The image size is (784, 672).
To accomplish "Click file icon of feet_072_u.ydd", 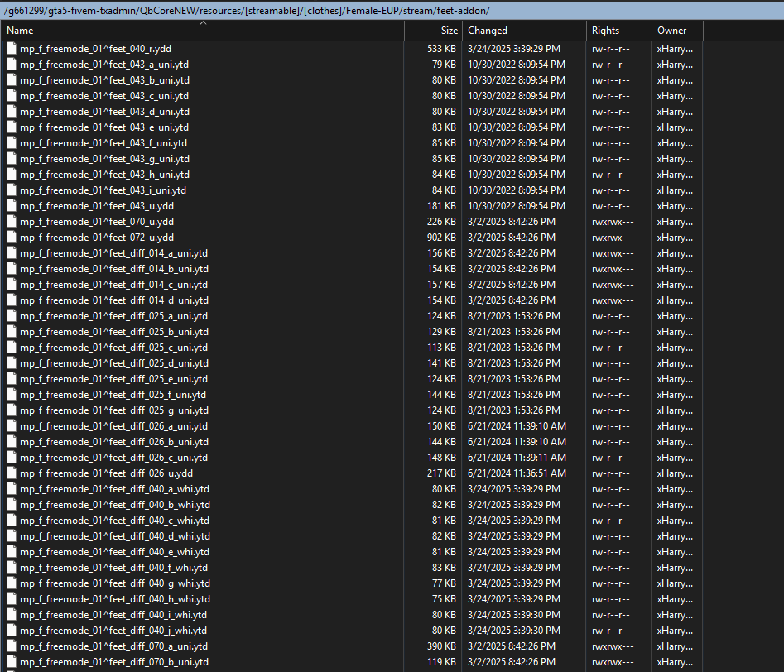I will 12,238.
